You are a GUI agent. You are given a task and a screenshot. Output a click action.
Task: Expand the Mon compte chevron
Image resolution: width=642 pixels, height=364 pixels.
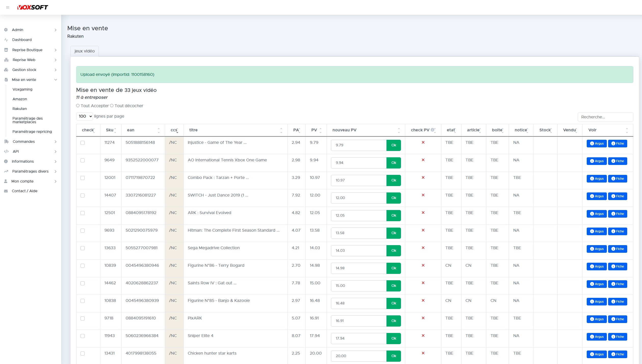pyautogui.click(x=56, y=181)
